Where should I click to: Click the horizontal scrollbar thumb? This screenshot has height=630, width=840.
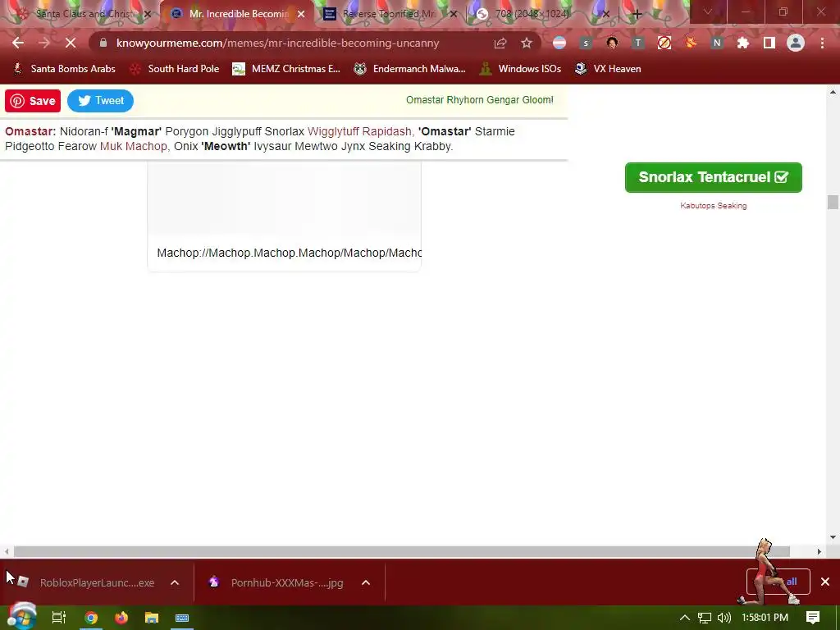pyautogui.click(x=402, y=551)
